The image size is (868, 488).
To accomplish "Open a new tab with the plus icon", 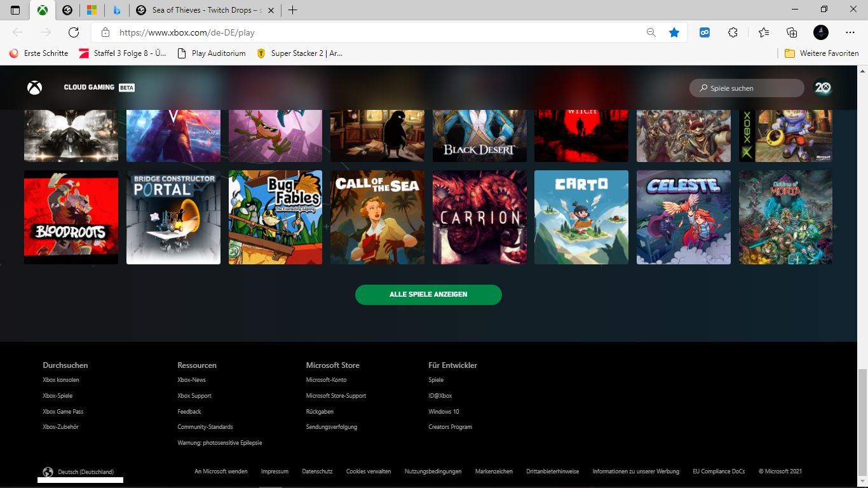I will [x=292, y=10].
